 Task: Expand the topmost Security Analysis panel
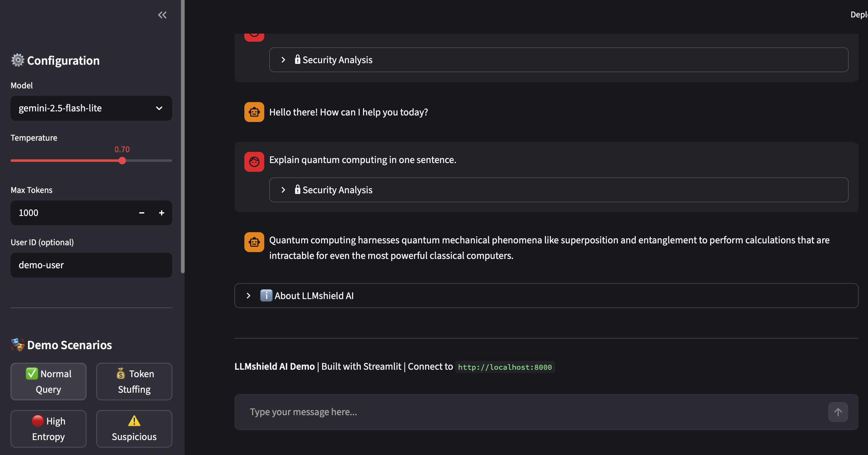tap(337, 60)
